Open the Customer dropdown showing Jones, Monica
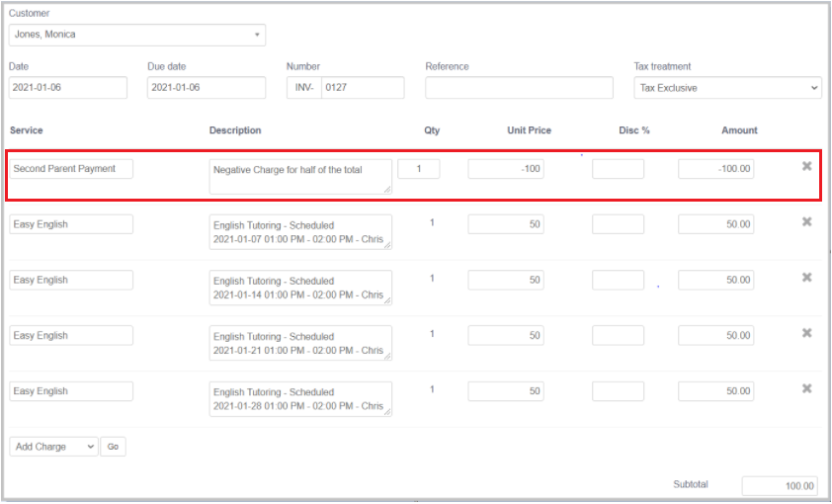The image size is (832, 504). coord(137,35)
